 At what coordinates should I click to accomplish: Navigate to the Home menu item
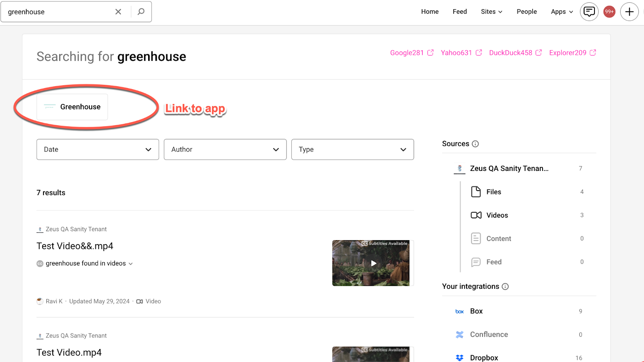coord(429,12)
